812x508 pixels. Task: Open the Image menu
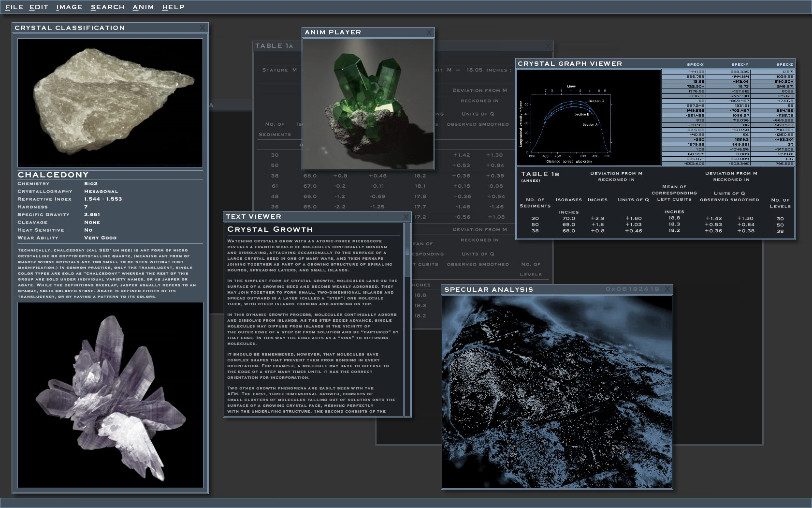pos(69,7)
